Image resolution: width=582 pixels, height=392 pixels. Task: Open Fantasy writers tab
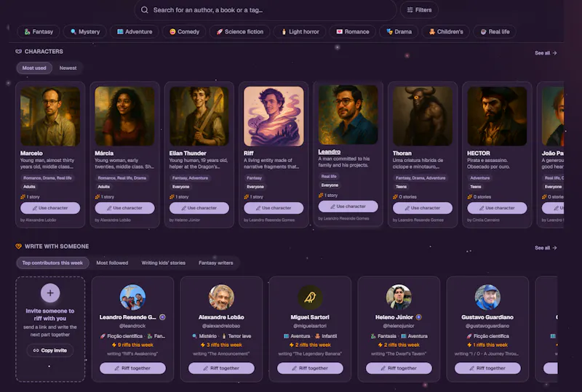tap(215, 263)
